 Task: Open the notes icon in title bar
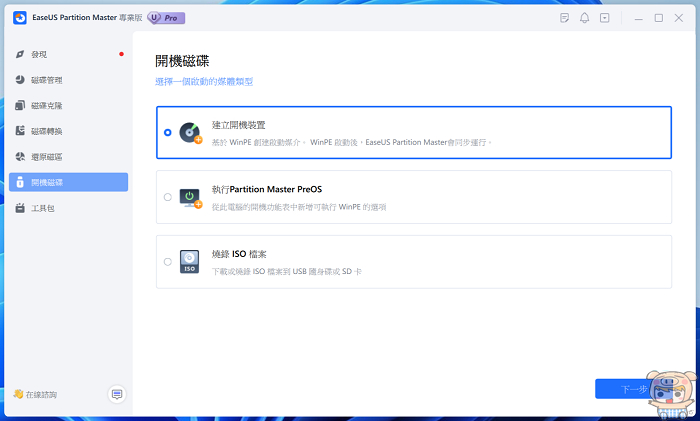[565, 18]
